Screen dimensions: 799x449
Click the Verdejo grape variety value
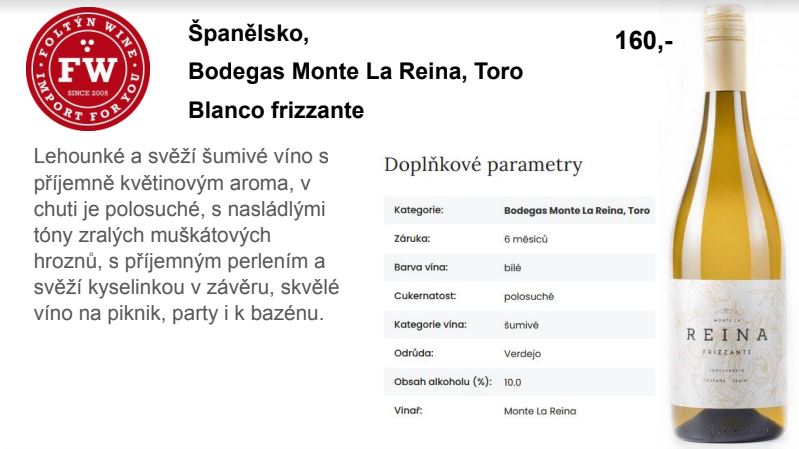pos(522,354)
